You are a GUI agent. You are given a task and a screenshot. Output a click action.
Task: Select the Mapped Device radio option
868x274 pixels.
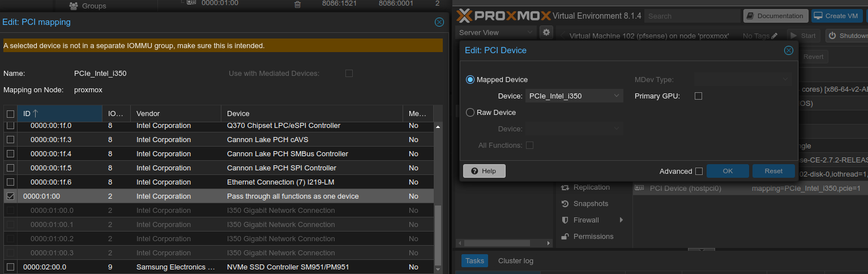click(x=470, y=80)
